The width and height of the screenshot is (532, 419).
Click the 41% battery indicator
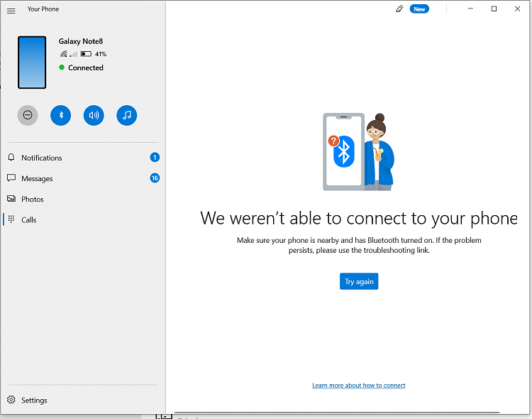(x=94, y=54)
